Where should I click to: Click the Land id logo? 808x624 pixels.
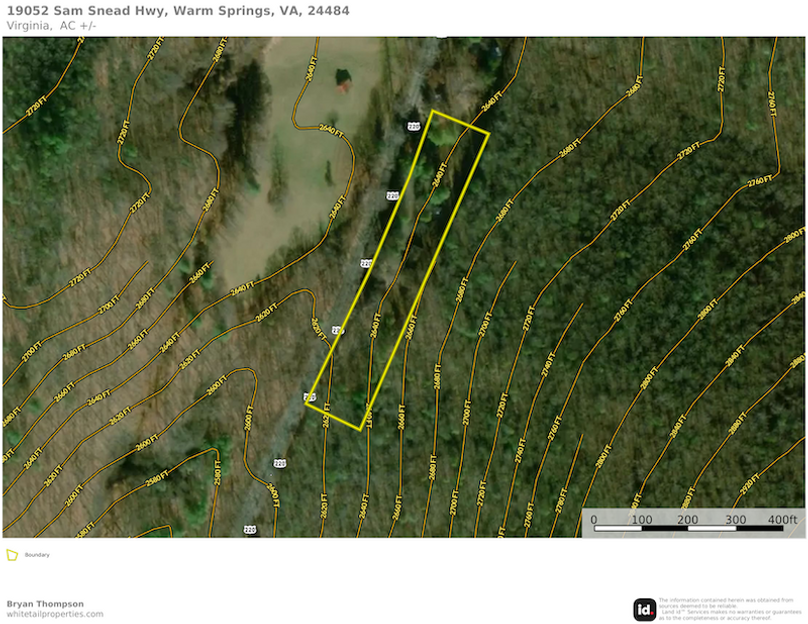[644, 609]
